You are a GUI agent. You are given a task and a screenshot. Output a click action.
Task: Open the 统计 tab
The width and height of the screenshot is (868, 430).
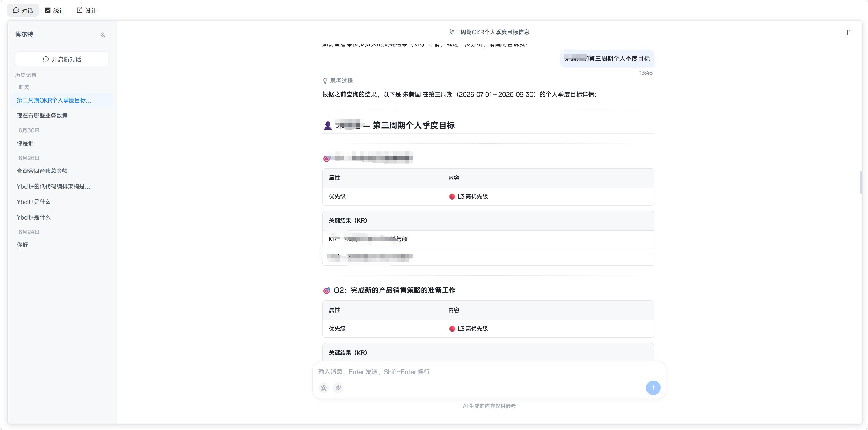click(x=54, y=10)
